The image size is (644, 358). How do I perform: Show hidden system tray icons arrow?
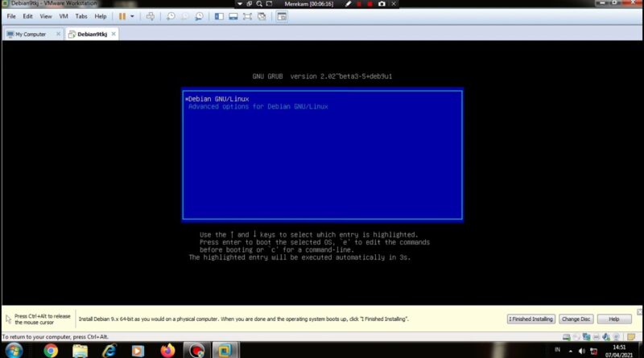pyautogui.click(x=571, y=351)
